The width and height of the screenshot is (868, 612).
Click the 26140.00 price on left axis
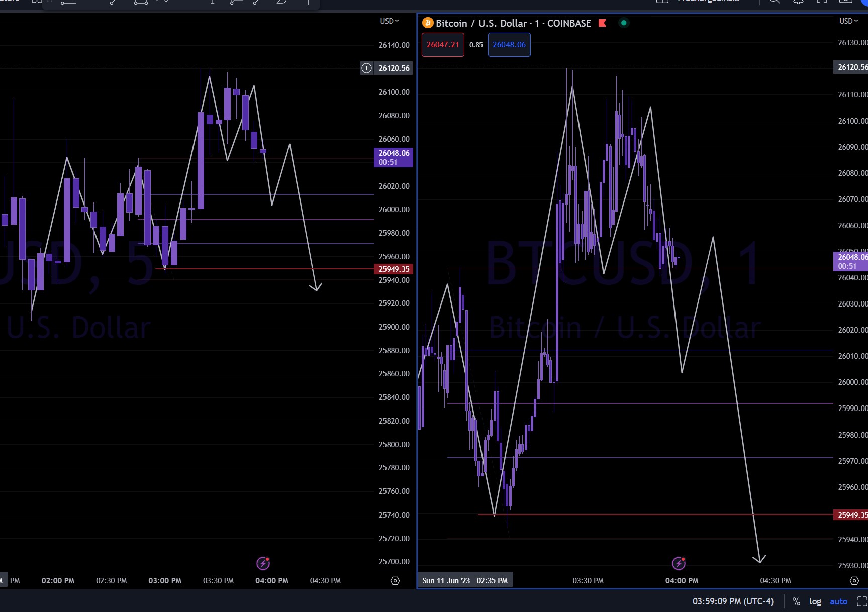[x=394, y=45]
